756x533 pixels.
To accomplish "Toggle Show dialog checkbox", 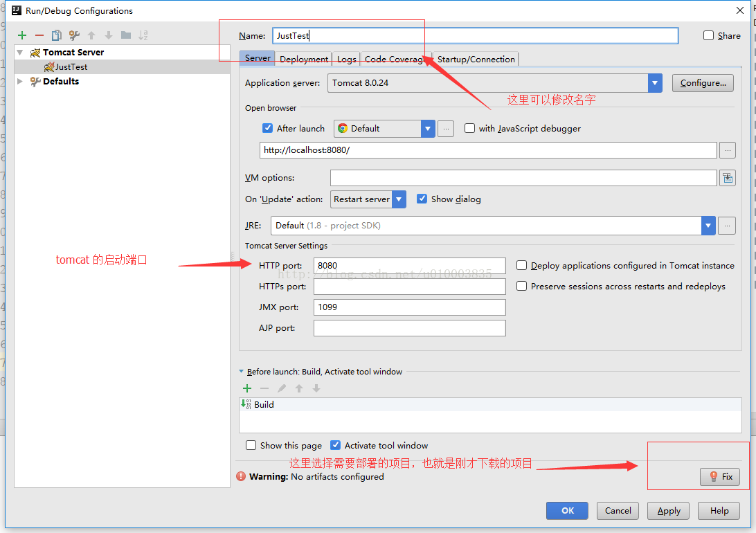I will 422,199.
